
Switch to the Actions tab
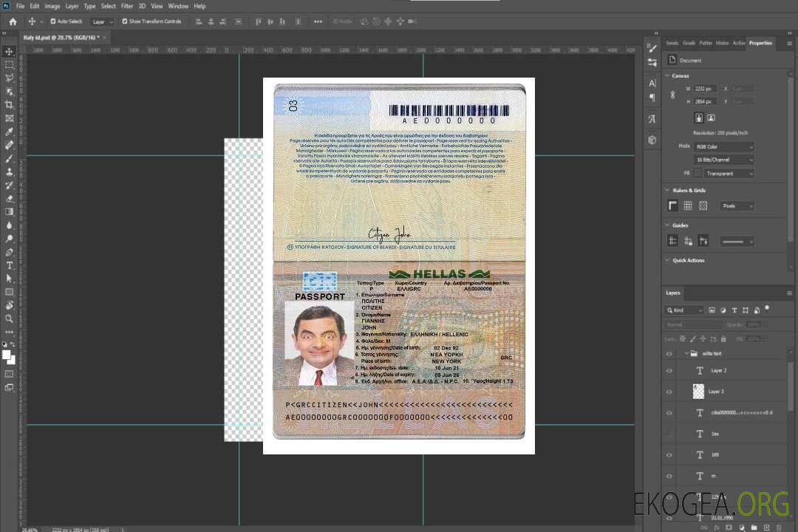tap(739, 44)
